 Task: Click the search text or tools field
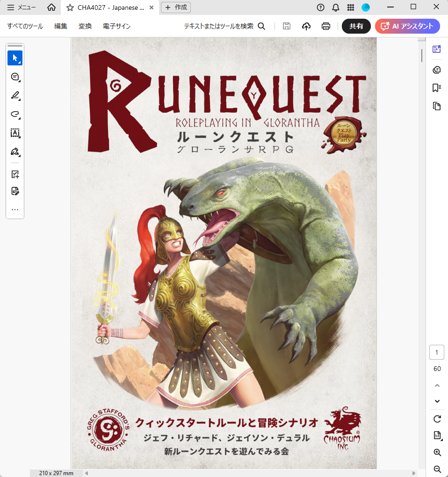click(x=224, y=26)
